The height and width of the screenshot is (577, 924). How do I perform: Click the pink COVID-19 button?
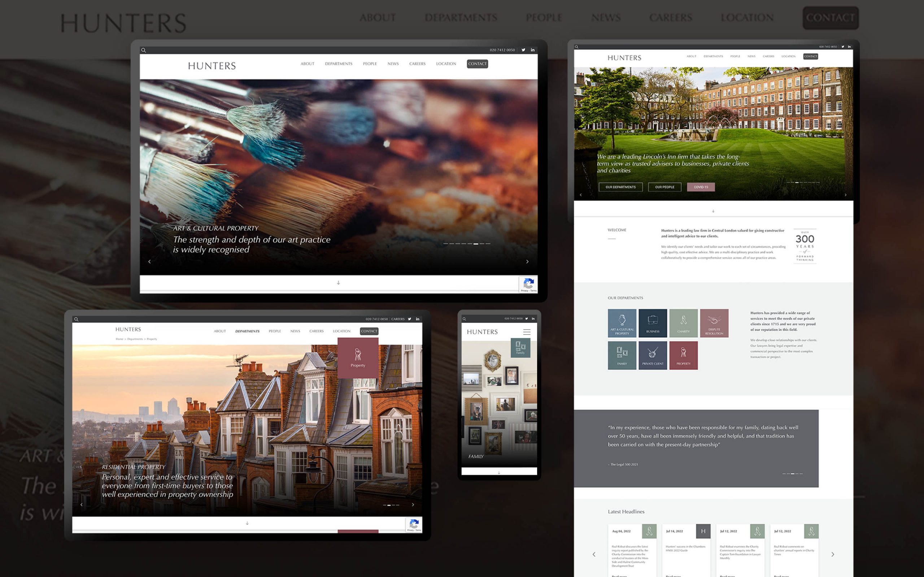tap(701, 187)
